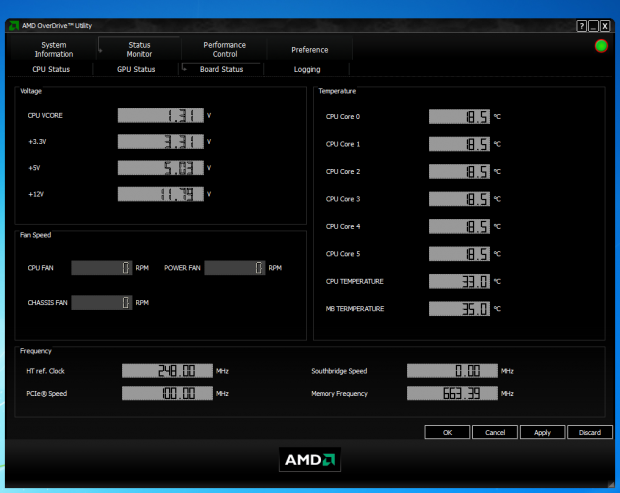Click the "HT ref. Clock" label
The width and height of the screenshot is (620, 493).
point(45,371)
